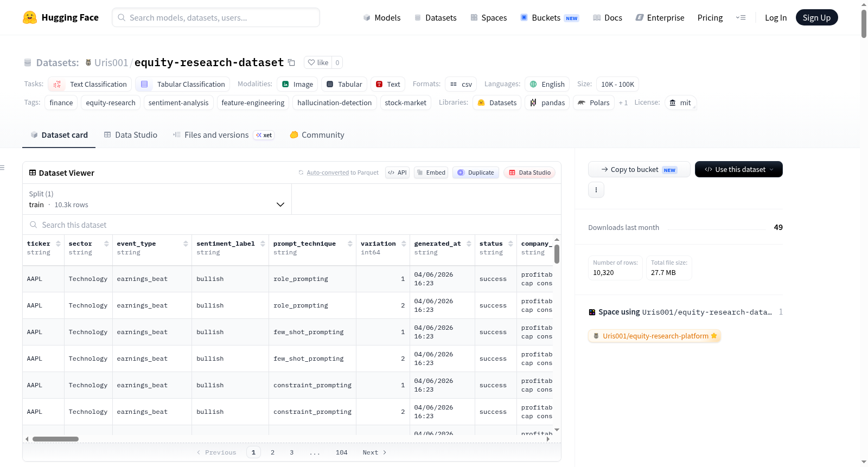Open the Datasets navigation link

pos(435,17)
